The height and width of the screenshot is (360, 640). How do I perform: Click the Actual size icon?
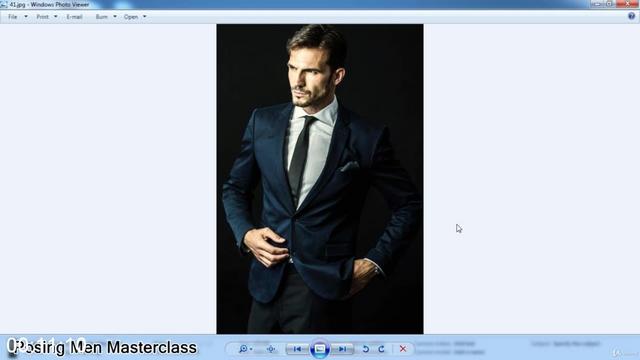[x=271, y=349]
